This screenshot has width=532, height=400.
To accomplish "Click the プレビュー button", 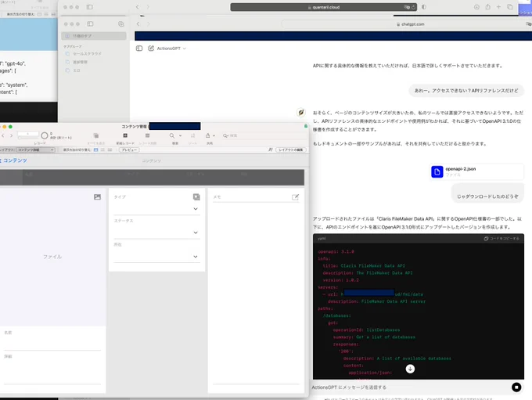I will 129,150.
